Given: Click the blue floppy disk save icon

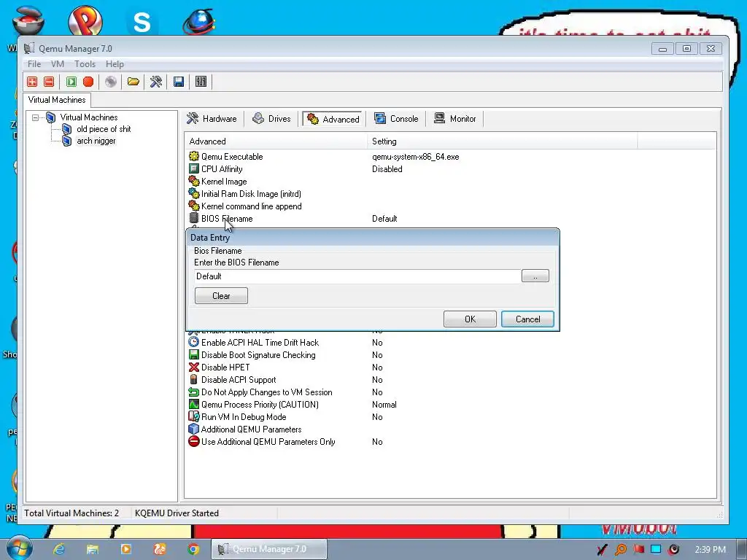Looking at the screenshot, I should click(x=179, y=82).
